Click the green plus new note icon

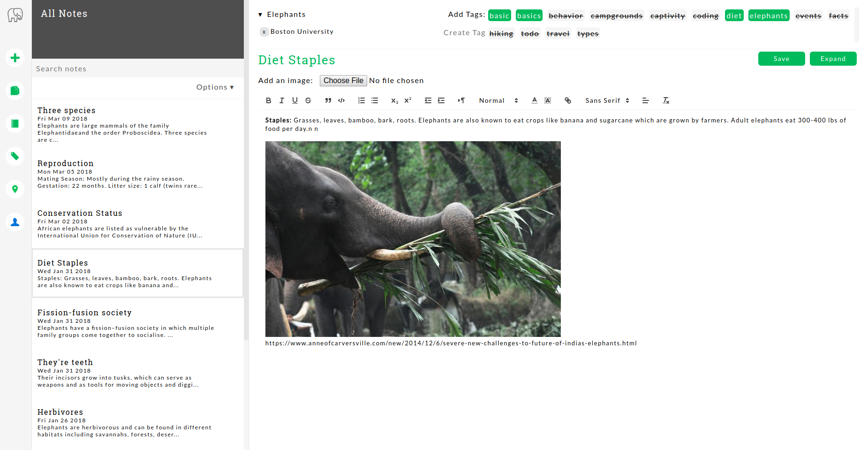tap(15, 58)
